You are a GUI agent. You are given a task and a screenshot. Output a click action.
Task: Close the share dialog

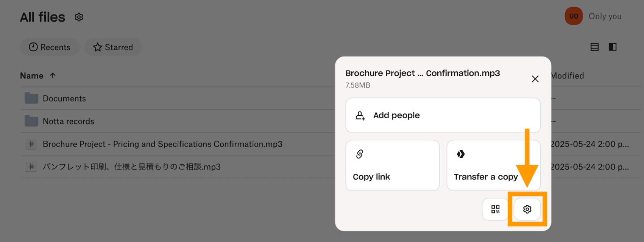click(x=535, y=79)
